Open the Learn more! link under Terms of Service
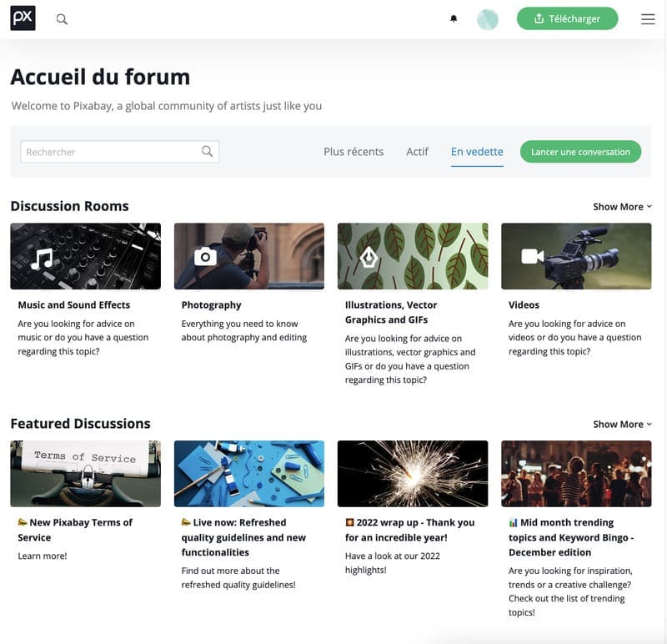667x644 pixels. [x=42, y=556]
